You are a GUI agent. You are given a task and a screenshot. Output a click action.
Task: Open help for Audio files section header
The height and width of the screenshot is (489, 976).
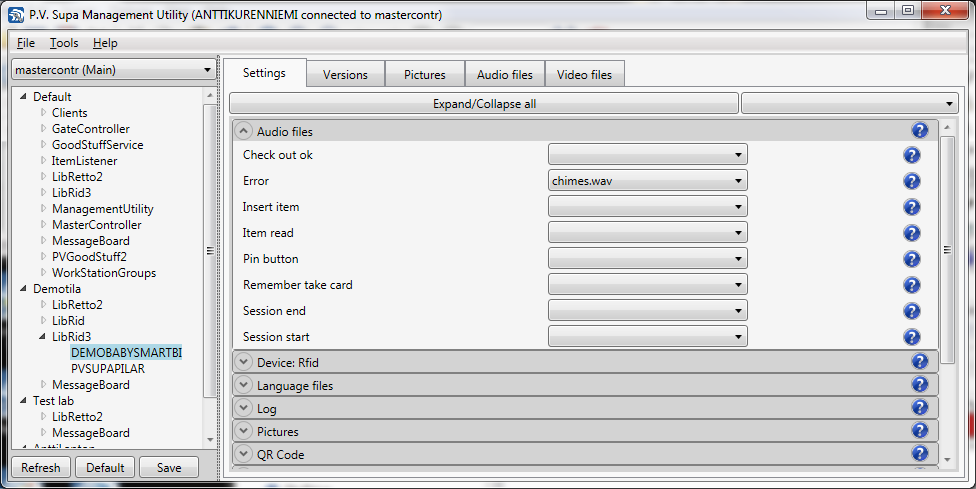(x=920, y=131)
